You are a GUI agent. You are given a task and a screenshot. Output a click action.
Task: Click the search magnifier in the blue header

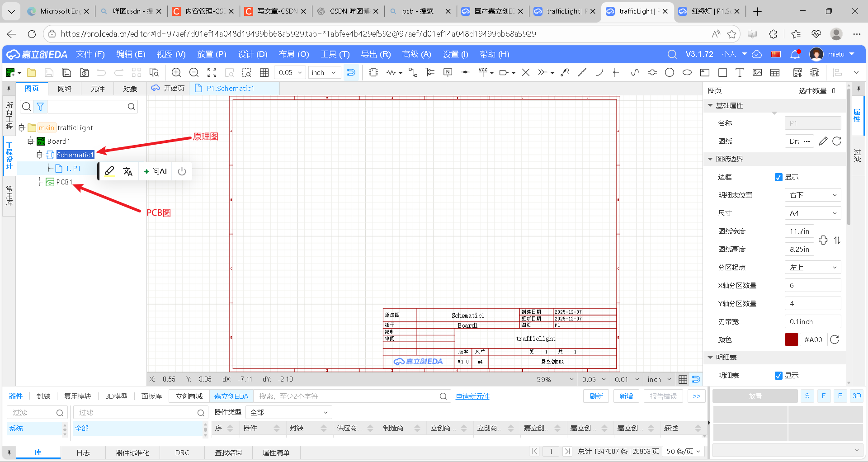point(672,54)
